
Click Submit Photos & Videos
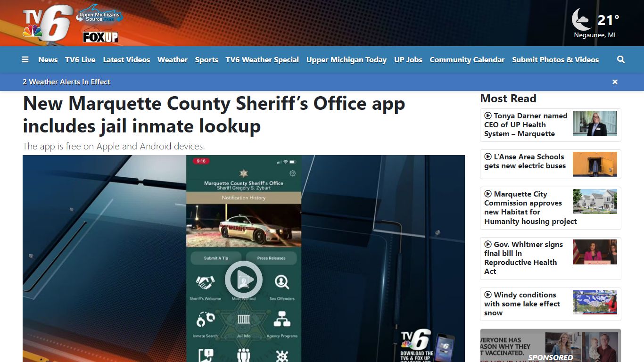click(x=555, y=59)
